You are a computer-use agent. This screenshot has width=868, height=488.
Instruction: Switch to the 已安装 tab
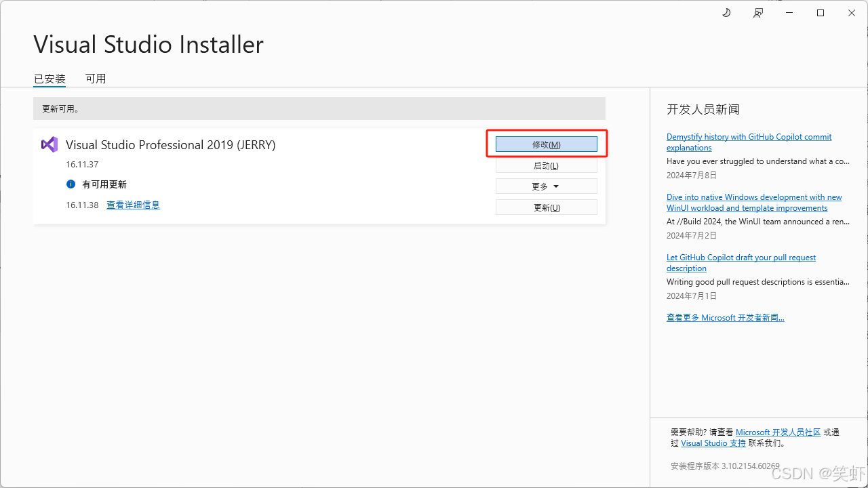coord(50,79)
